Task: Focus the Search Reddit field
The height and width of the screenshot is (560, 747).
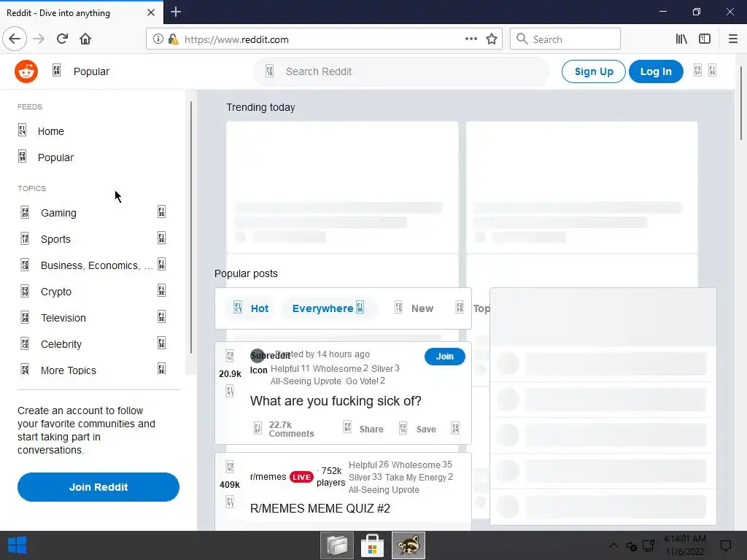Action: point(401,71)
